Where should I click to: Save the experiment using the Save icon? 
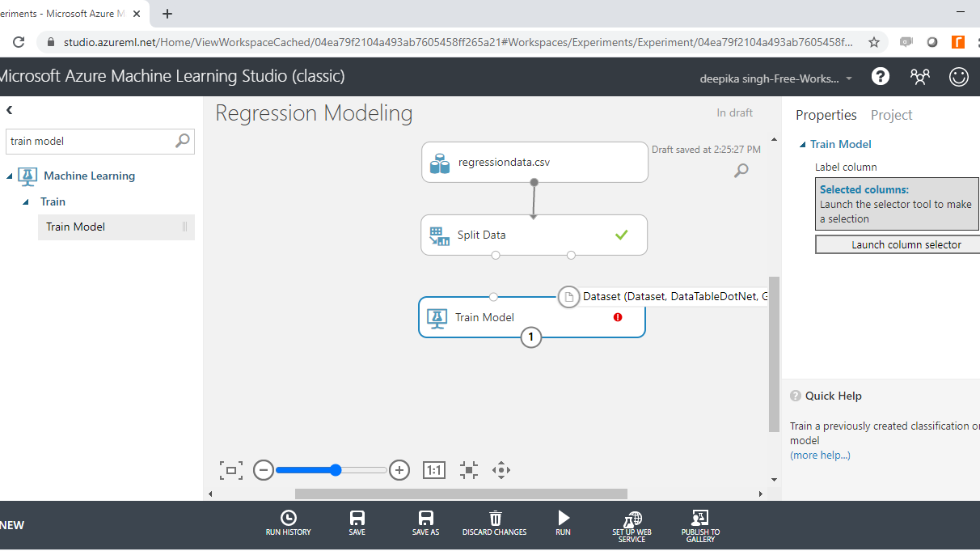pos(357,523)
